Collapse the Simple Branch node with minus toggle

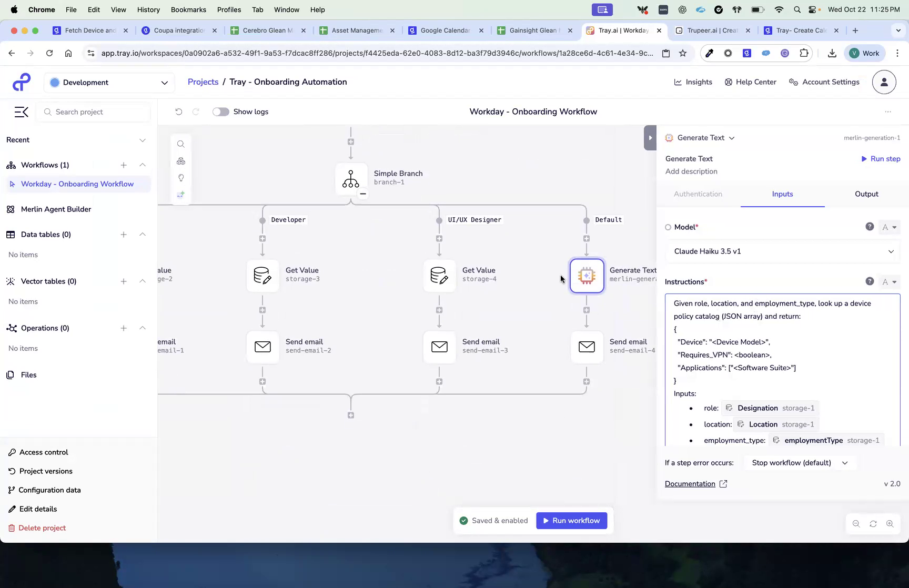coord(362,194)
